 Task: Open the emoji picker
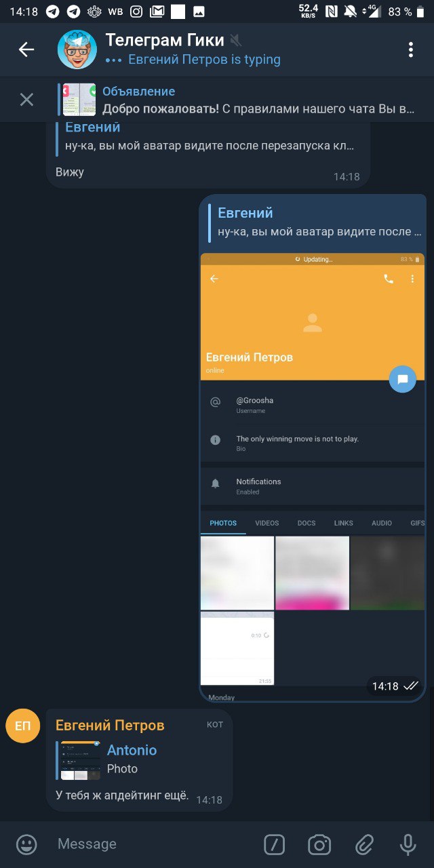(x=26, y=844)
